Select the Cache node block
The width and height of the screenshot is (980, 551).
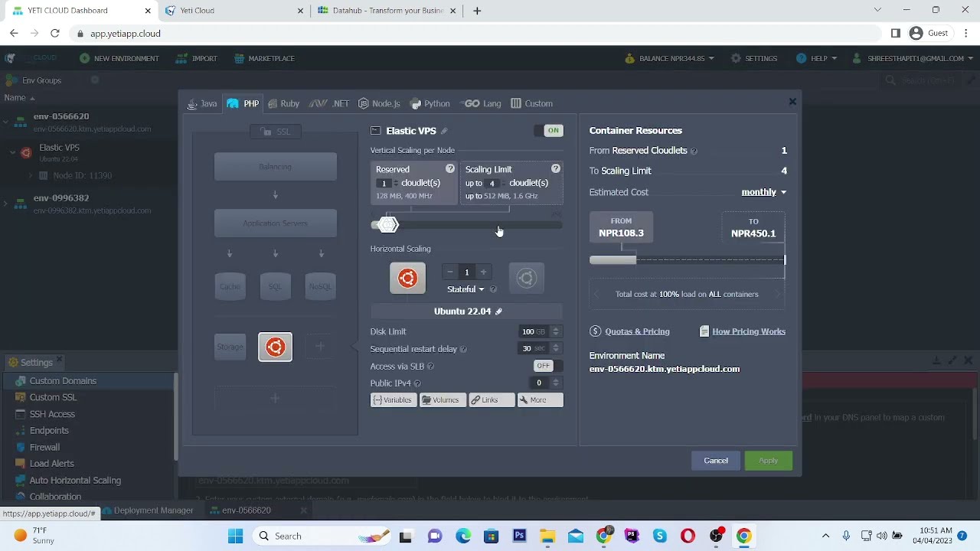click(x=230, y=286)
